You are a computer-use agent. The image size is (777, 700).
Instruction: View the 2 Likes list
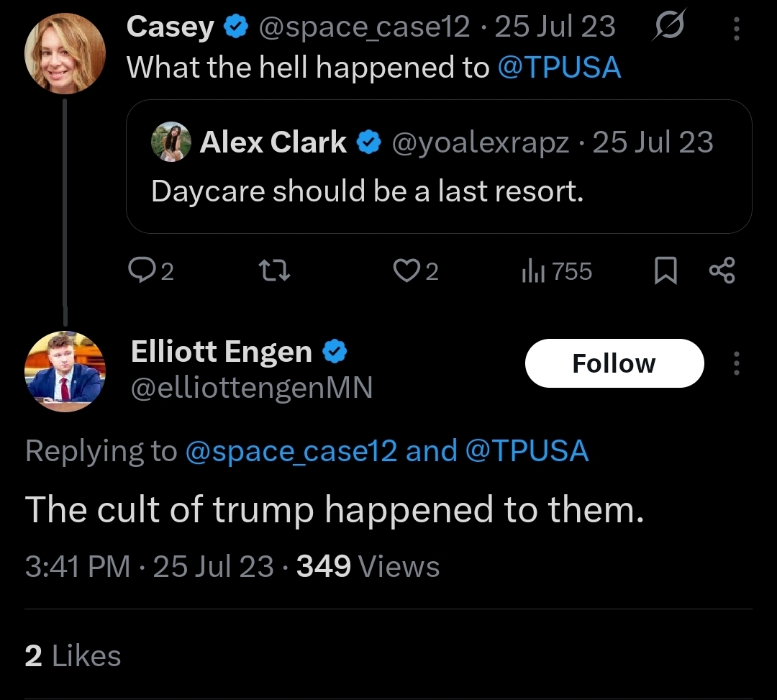pyautogui.click(x=73, y=655)
